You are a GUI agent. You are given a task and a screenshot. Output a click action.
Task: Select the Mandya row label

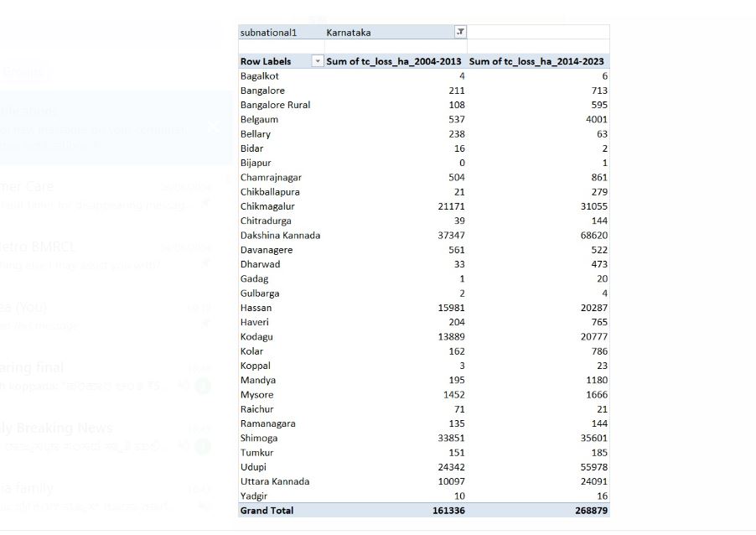coord(258,380)
